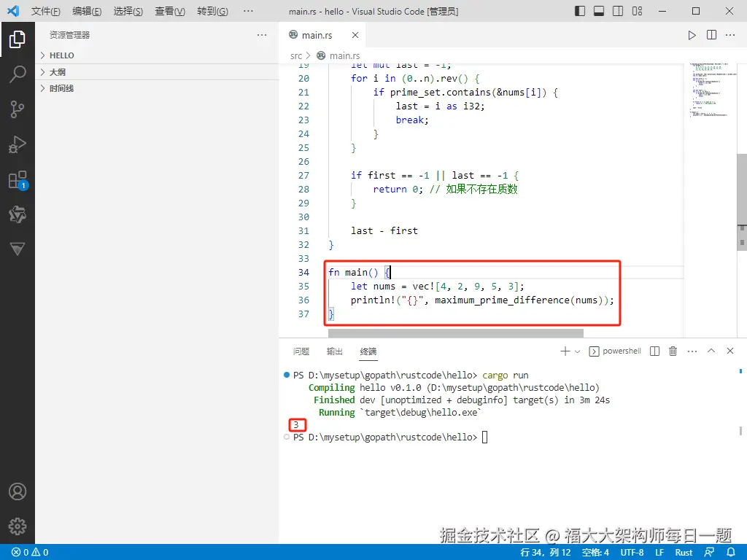747x560 pixels.
Task: Open editor more actions ellipsis
Action: 729,35
